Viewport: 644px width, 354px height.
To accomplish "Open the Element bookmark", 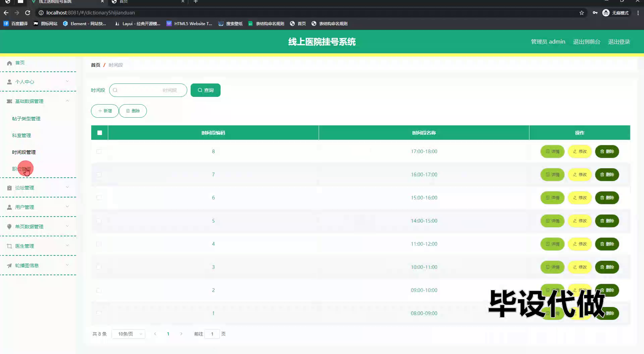I will coord(84,23).
